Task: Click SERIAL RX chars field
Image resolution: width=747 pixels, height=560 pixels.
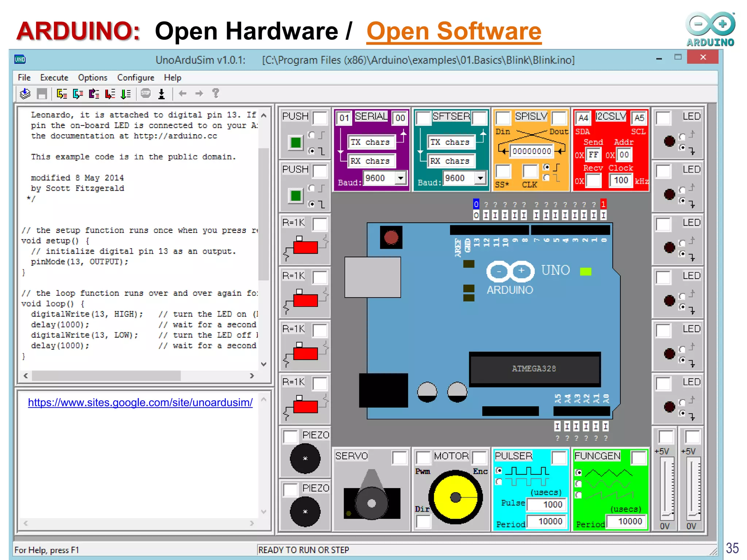Action: 372,161
